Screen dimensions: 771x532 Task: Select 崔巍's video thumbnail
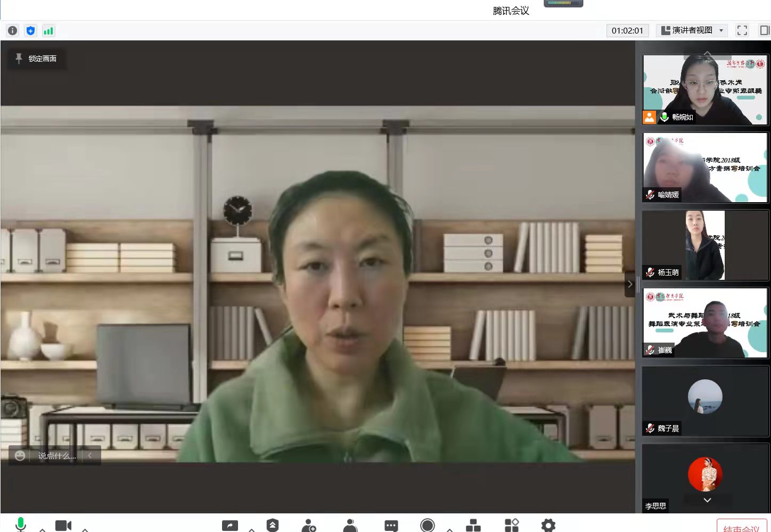click(705, 323)
